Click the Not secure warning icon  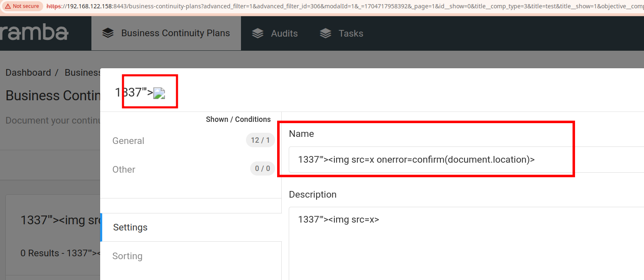click(8, 6)
